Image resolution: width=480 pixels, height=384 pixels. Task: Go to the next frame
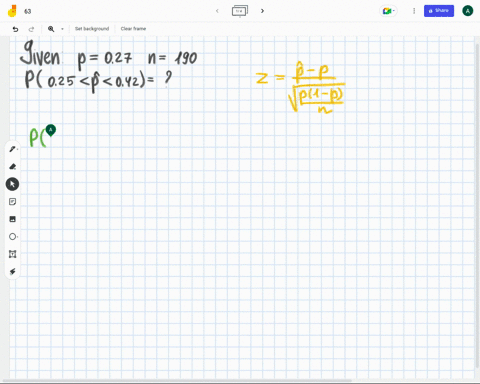pyautogui.click(x=262, y=11)
